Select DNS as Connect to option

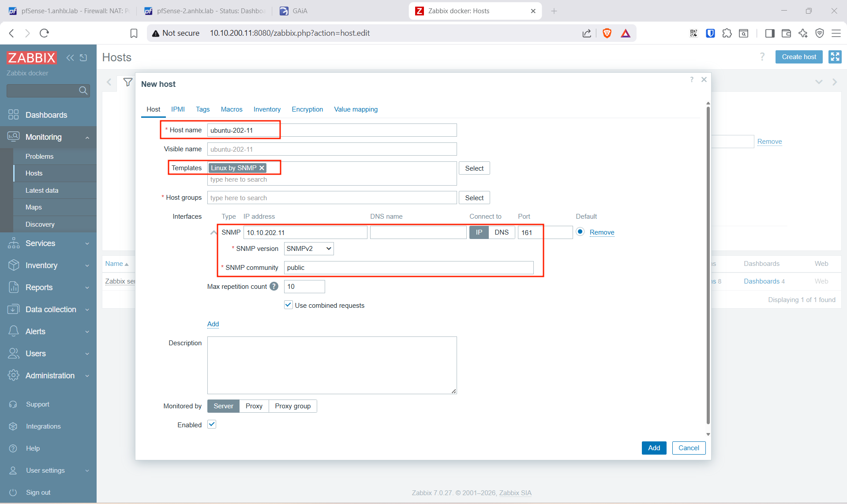click(x=502, y=232)
